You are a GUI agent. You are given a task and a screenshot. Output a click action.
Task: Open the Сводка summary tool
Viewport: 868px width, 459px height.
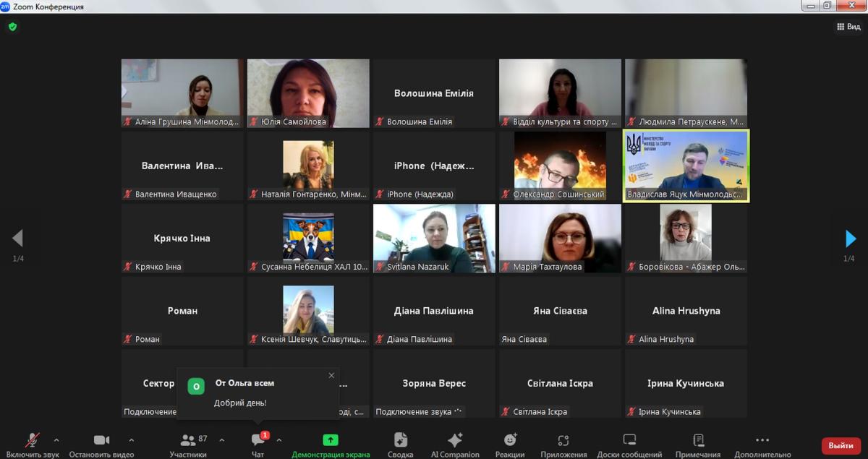[x=400, y=445]
